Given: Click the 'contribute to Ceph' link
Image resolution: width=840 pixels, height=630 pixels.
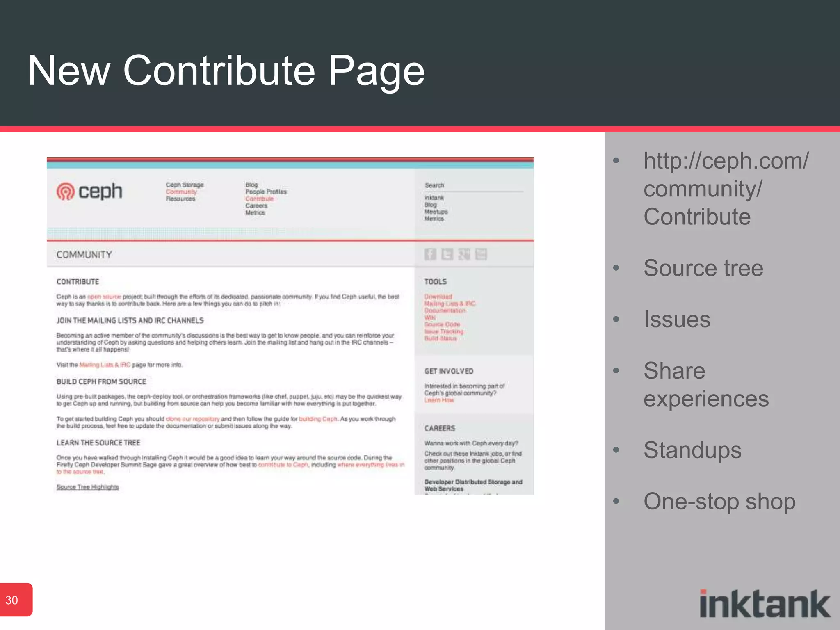Looking at the screenshot, I should click(283, 465).
